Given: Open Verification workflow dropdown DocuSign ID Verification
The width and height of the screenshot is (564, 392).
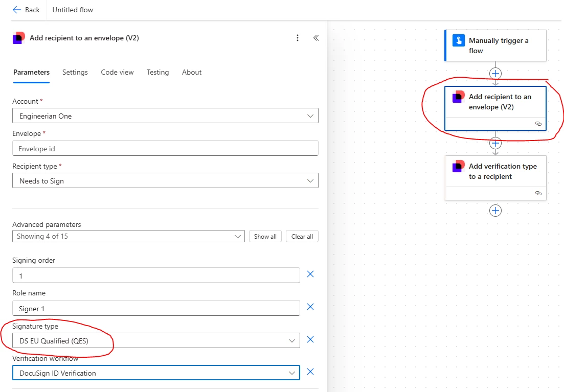Looking at the screenshot, I should [x=156, y=373].
